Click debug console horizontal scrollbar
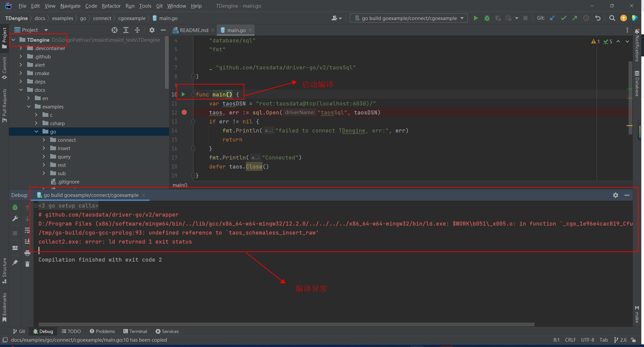Image resolution: width=644 pixels, height=347 pixels. pos(287,324)
